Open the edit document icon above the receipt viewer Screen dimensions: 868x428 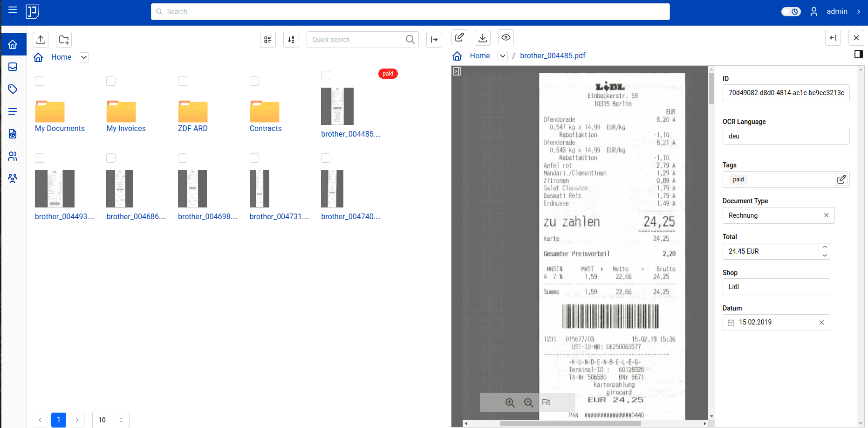click(x=459, y=37)
